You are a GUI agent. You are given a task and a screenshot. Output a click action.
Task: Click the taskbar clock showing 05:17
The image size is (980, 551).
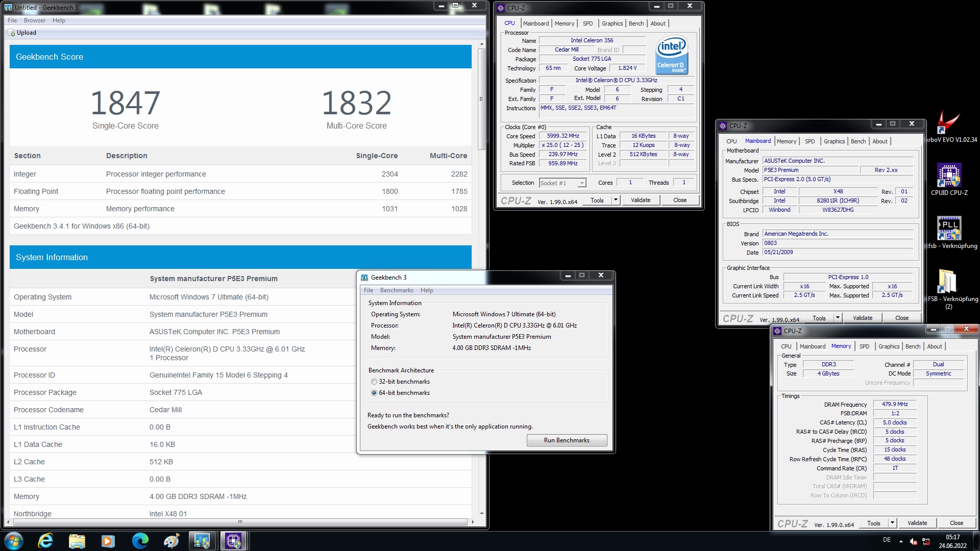952,541
